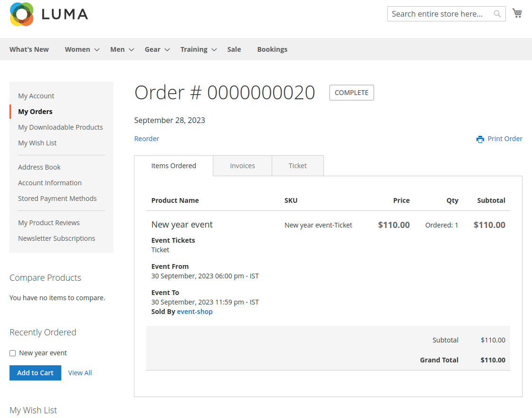Click the Print Order printer icon
Image resolution: width=532 pixels, height=418 pixels.
(x=480, y=139)
